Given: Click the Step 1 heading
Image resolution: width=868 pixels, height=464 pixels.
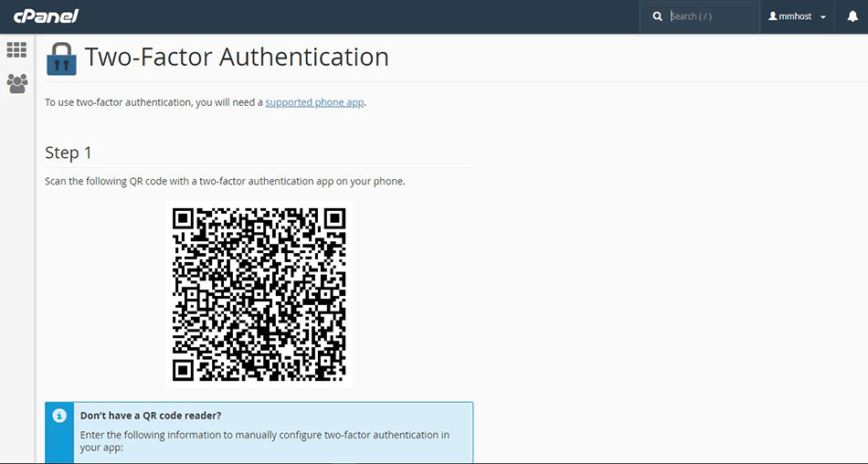Looking at the screenshot, I should click(x=69, y=153).
